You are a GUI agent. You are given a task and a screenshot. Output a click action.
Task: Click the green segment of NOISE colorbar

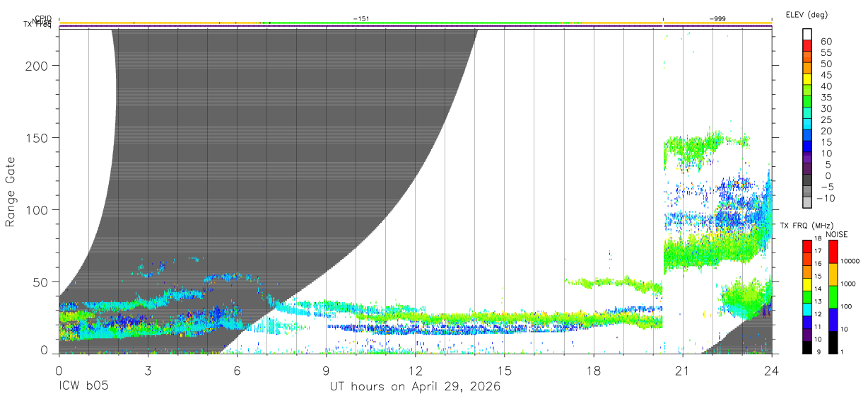pos(833,297)
